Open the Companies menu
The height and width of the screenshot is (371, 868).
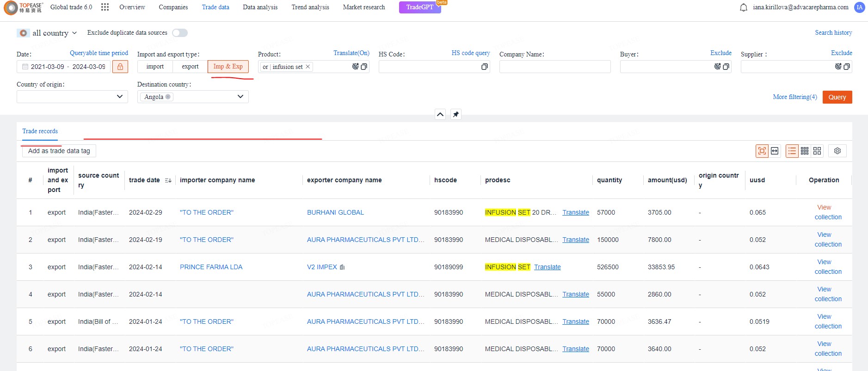pyautogui.click(x=173, y=7)
